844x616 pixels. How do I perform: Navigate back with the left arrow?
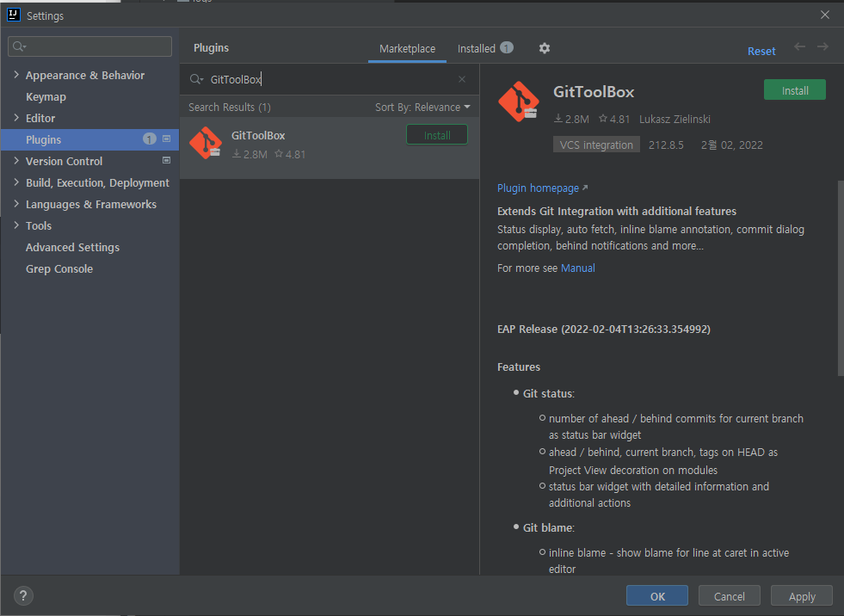pos(799,46)
